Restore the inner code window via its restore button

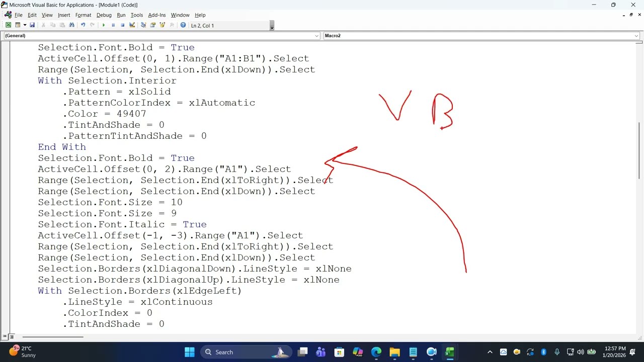tap(631, 15)
